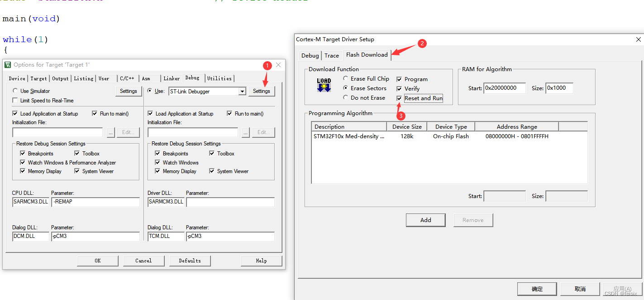Close the Cortex-M Target Driver Setup window

(639, 39)
